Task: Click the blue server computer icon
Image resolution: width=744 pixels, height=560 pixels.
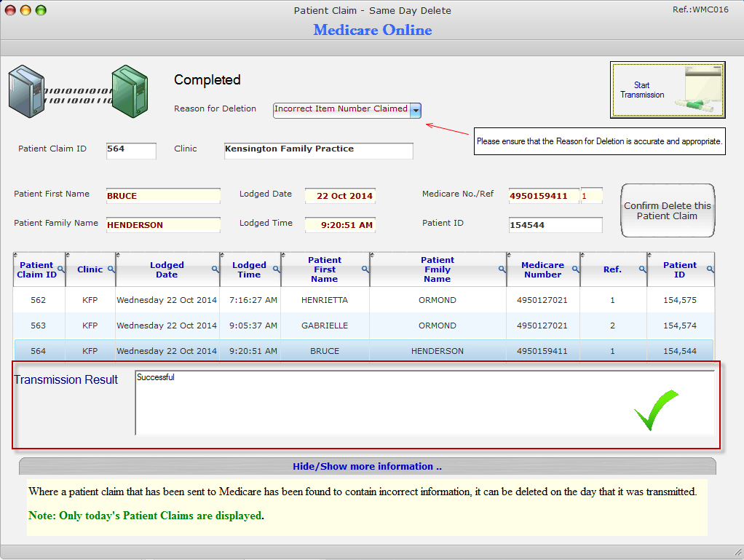Action: (x=26, y=91)
